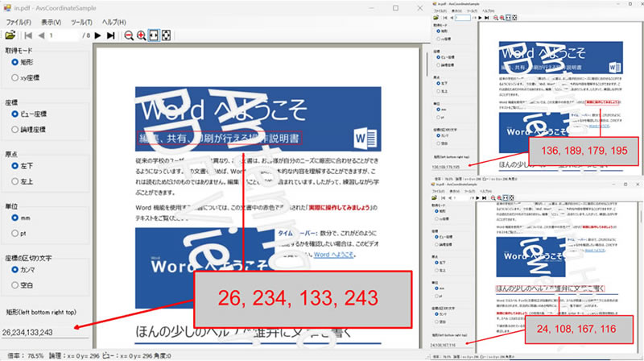The height and width of the screenshot is (361, 644).
Task: Select pt unit in the 24,108,167,116 window
Action: (x=440, y=296)
